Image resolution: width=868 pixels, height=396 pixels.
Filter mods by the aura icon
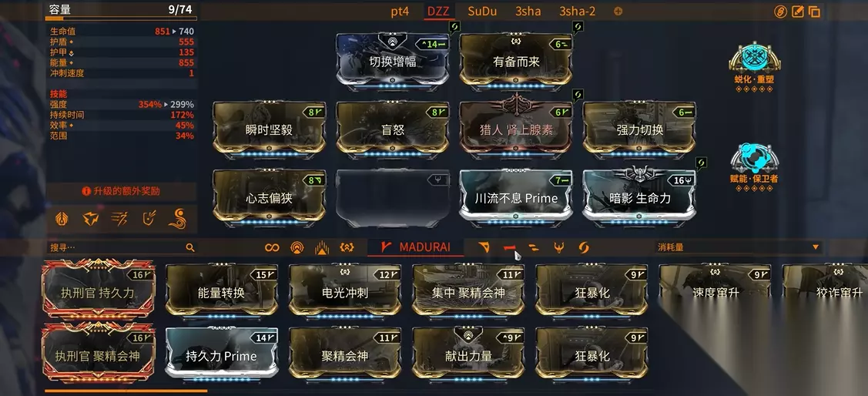click(x=297, y=247)
